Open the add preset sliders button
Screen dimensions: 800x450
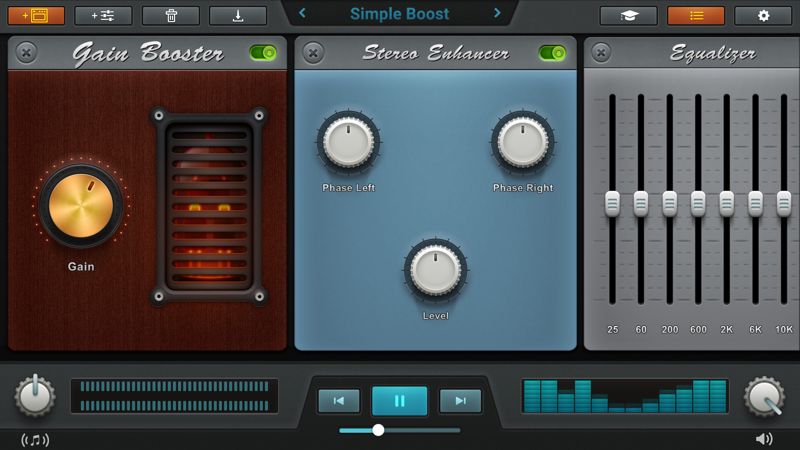[103, 16]
